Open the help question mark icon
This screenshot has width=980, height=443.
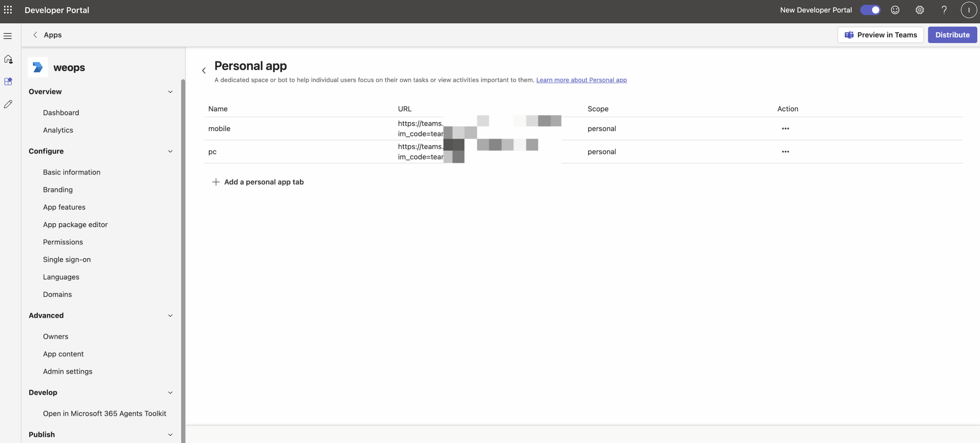(x=944, y=10)
